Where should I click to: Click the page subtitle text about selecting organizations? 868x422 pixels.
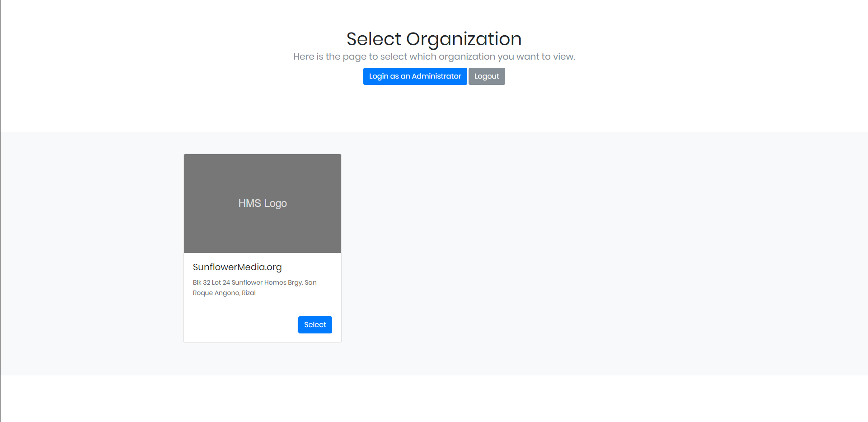[x=434, y=56]
